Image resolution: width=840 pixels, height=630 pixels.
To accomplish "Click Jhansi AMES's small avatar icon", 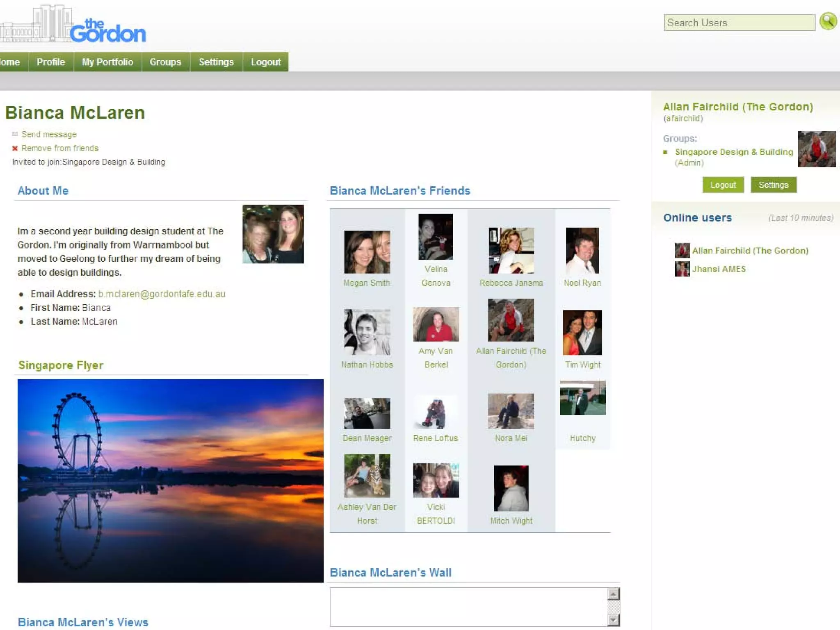I will [x=682, y=269].
